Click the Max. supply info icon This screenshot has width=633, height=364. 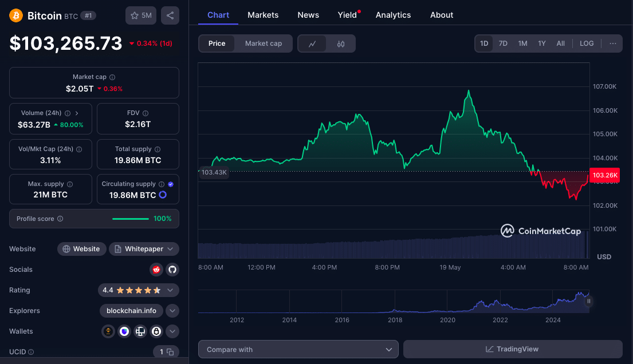pos(70,184)
